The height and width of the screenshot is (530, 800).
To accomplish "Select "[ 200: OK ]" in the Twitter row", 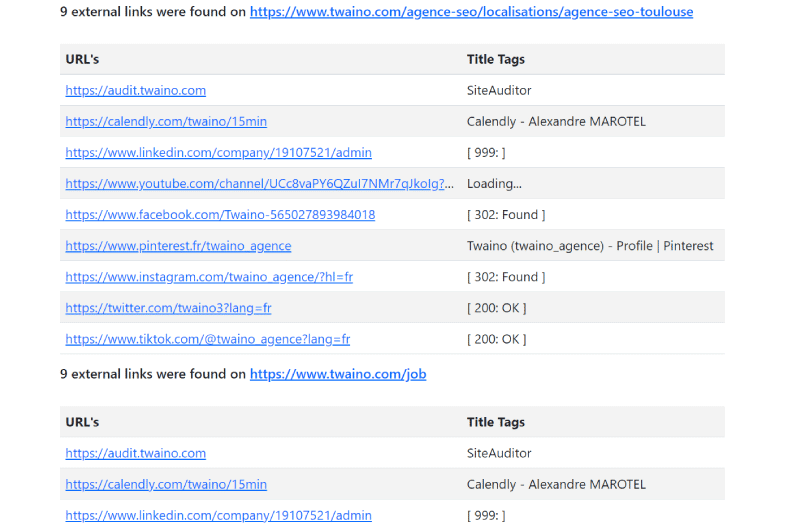I will click(x=496, y=308).
